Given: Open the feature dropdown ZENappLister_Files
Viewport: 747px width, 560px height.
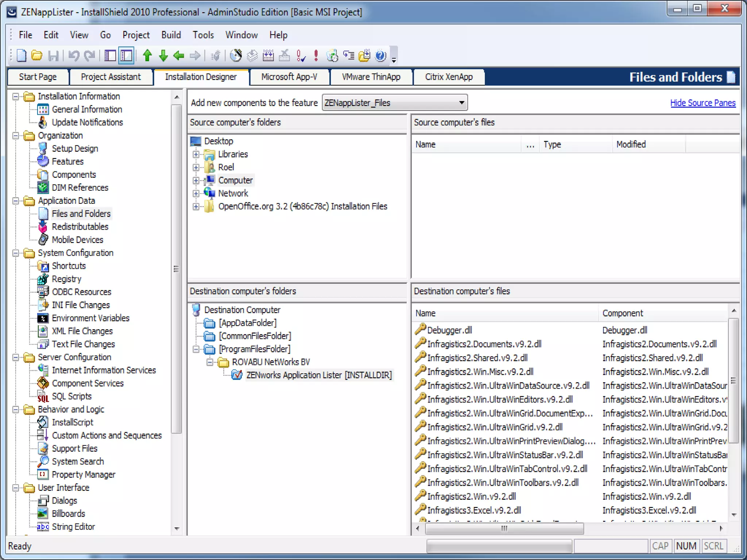Looking at the screenshot, I should (x=395, y=103).
